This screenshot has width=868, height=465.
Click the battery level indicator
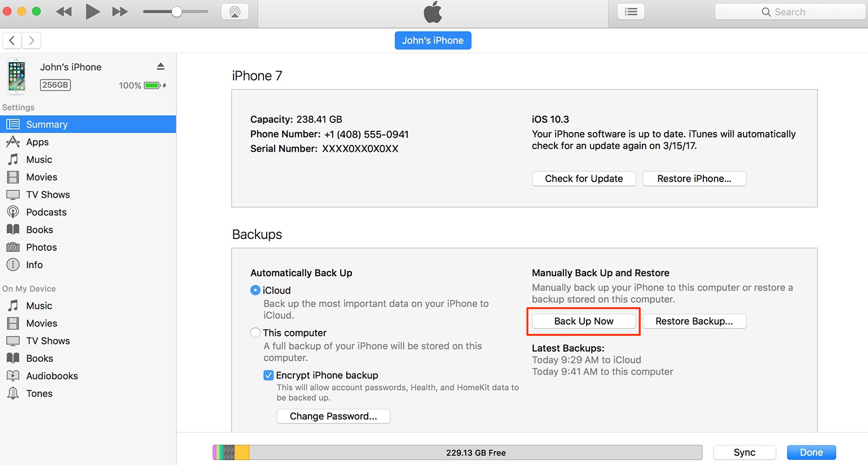coord(152,86)
